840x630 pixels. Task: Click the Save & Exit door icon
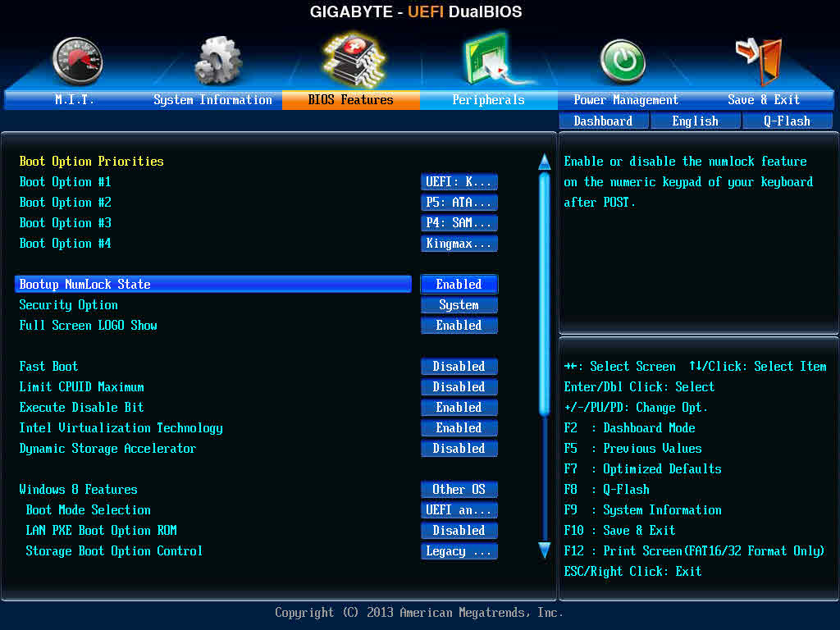click(x=760, y=61)
